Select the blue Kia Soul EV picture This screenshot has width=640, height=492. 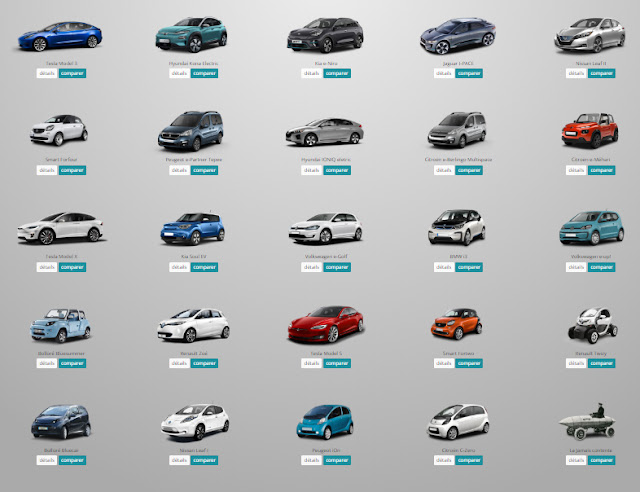coord(192,229)
